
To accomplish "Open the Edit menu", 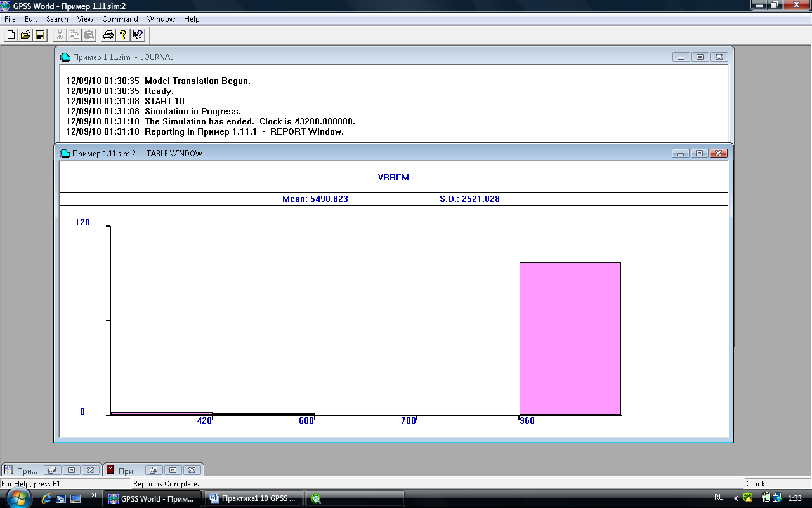I will pyautogui.click(x=31, y=19).
